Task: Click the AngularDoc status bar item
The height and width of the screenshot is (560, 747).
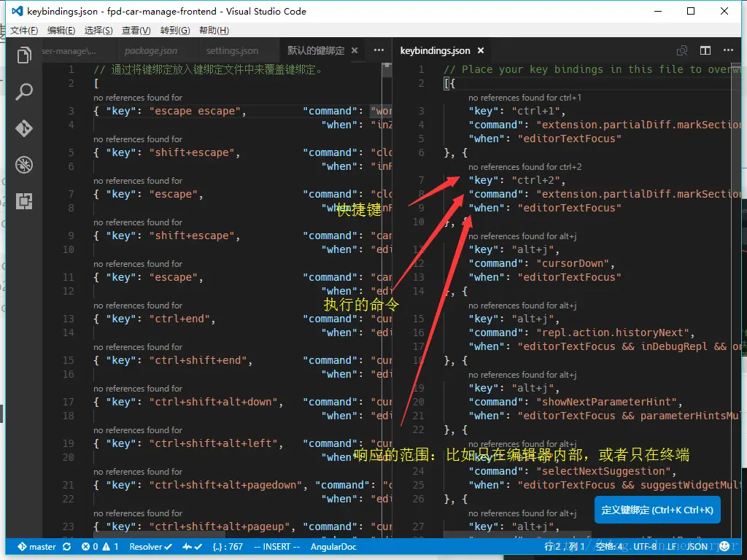Action: pyautogui.click(x=333, y=547)
